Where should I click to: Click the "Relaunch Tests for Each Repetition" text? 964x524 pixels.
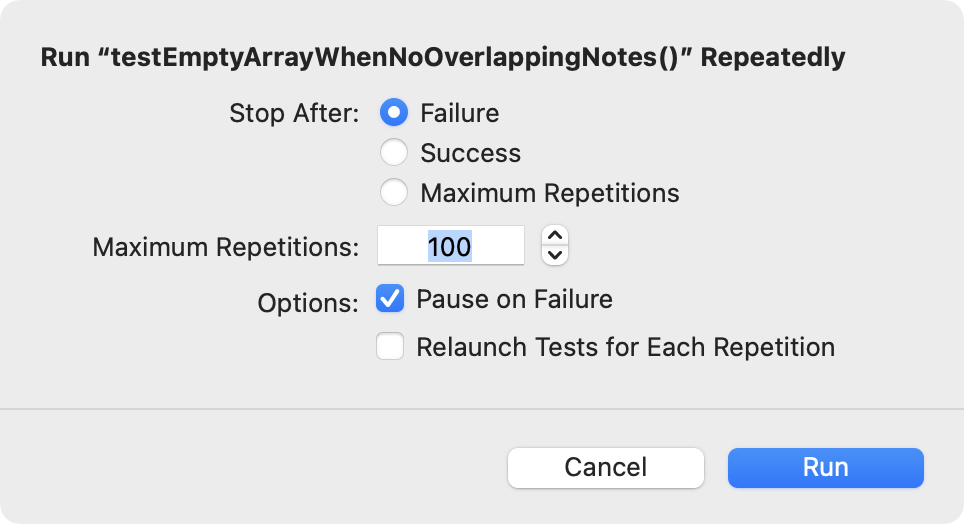(x=625, y=347)
